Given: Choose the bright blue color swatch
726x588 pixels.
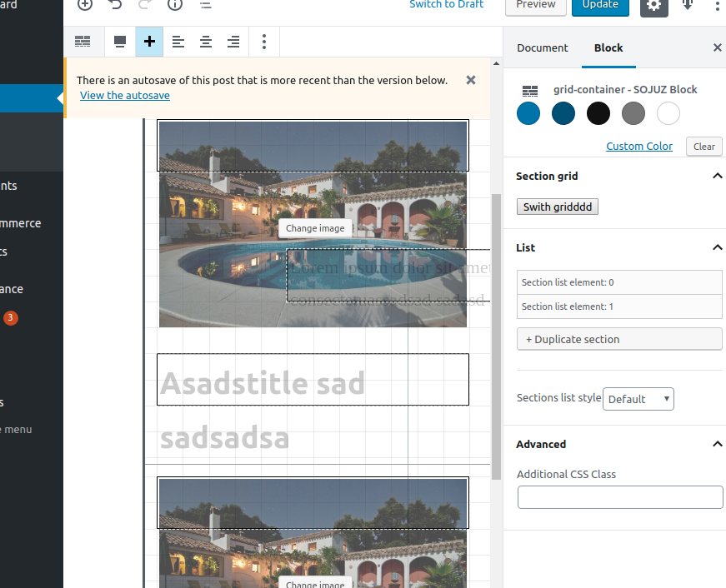Looking at the screenshot, I should click(528, 113).
